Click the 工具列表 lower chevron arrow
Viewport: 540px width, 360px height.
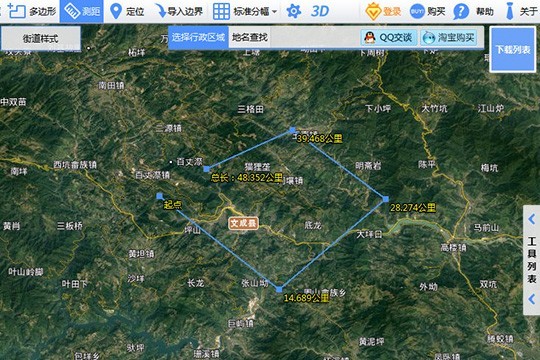(531, 299)
